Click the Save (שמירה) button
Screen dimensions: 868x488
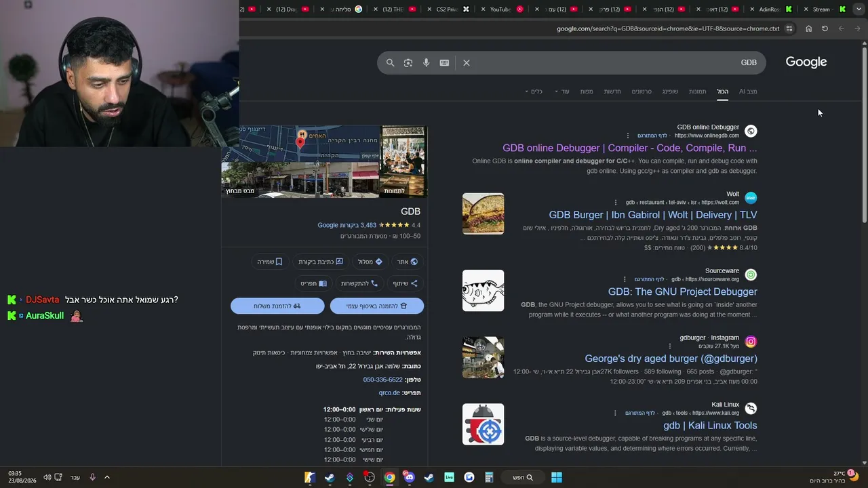[x=269, y=262]
